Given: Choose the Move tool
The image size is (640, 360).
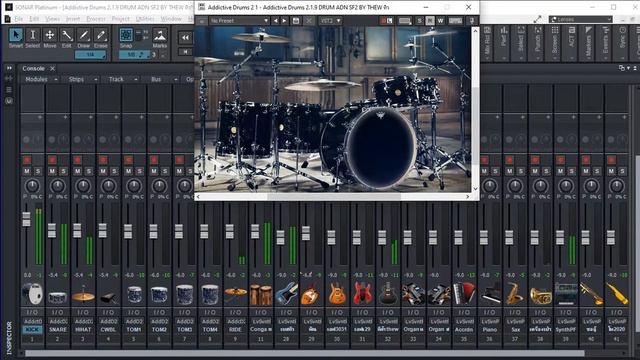Looking at the screenshot, I should pos(50,35).
